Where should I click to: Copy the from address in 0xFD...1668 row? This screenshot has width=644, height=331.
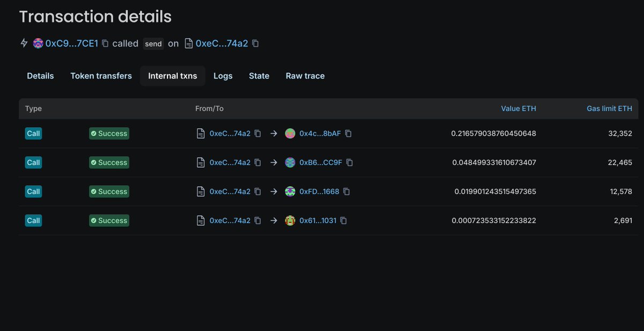[x=258, y=192]
